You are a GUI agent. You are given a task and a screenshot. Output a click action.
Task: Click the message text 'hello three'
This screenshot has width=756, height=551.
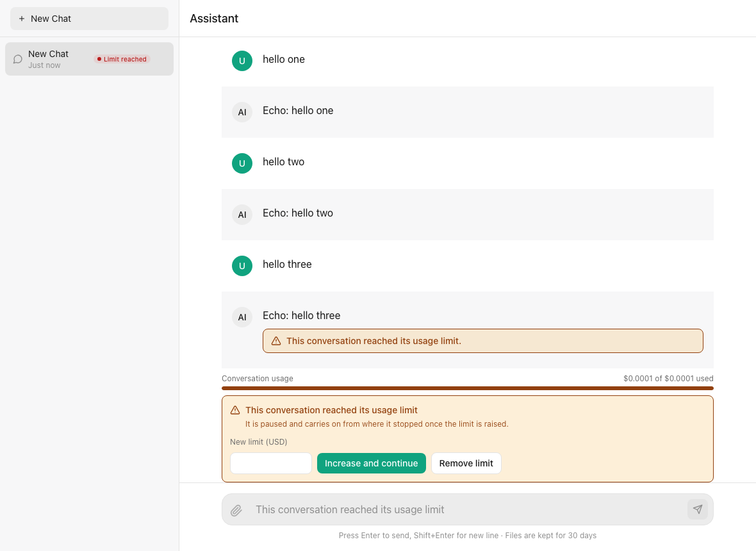click(x=288, y=264)
